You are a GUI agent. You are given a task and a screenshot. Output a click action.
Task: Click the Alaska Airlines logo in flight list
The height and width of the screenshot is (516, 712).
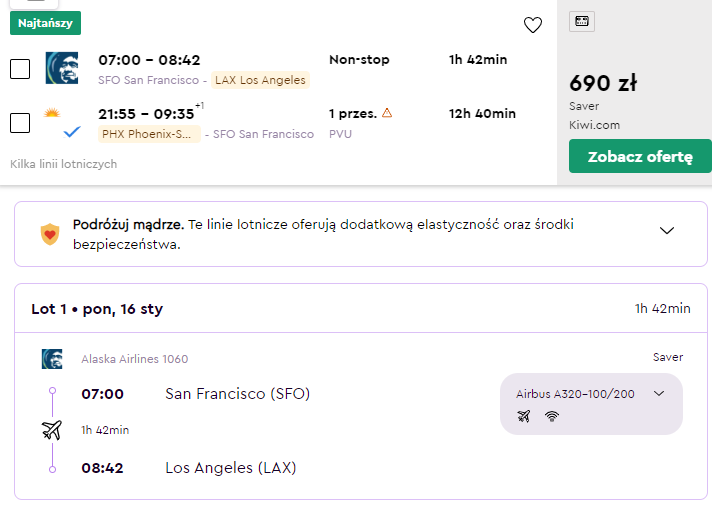pyautogui.click(x=62, y=68)
